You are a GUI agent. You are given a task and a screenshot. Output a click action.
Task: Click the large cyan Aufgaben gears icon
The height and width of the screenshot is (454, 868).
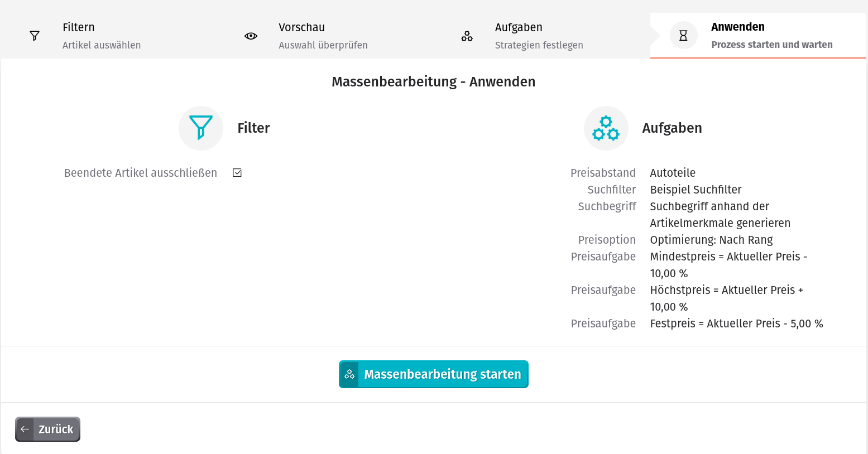click(606, 128)
